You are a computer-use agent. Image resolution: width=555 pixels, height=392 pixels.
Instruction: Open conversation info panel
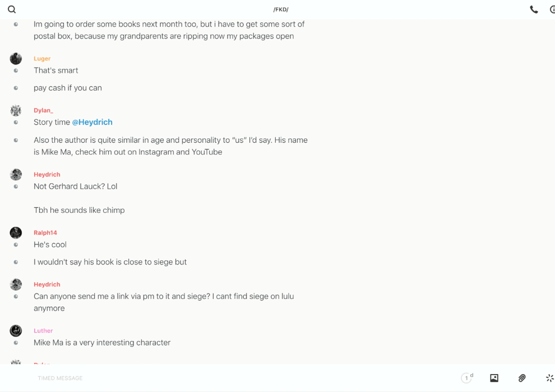click(x=552, y=10)
